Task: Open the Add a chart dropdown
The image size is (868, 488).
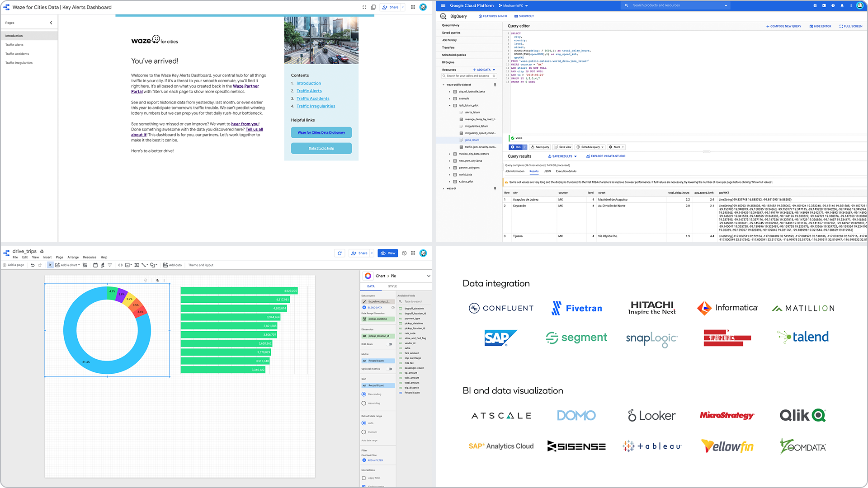Action: pos(67,265)
